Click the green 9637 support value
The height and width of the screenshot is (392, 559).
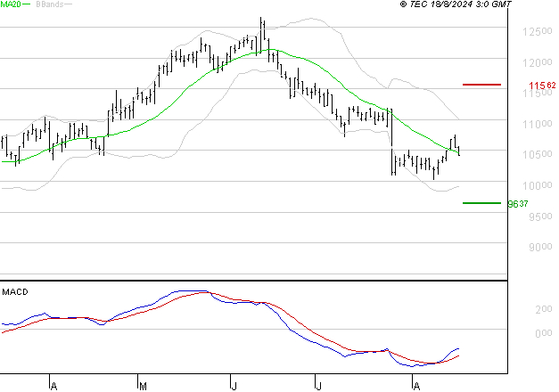click(x=518, y=204)
